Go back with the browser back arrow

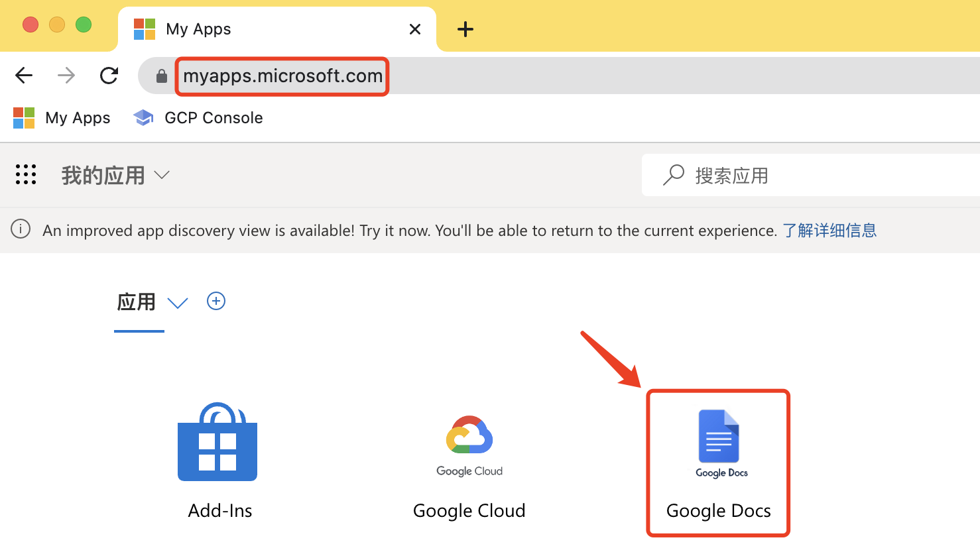[x=24, y=76]
